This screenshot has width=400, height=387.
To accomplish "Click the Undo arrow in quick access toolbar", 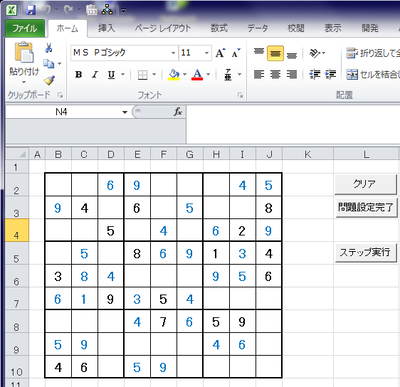I will tap(46, 10).
